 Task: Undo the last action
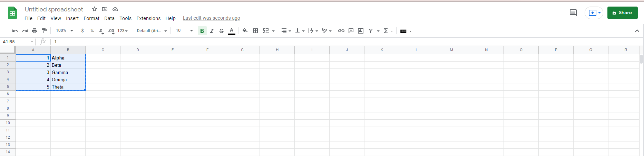[15, 31]
